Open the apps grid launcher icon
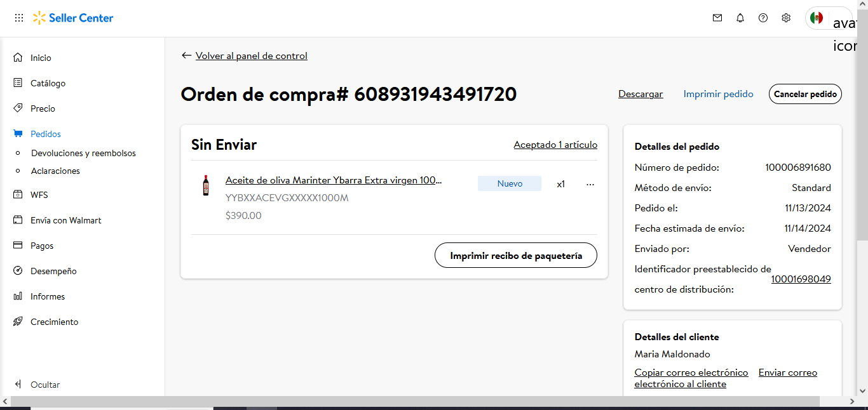 pos(19,18)
